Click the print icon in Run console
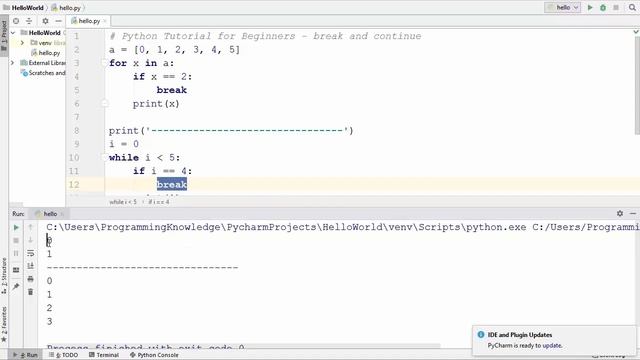This screenshot has height=360, width=640. pyautogui.click(x=31, y=279)
